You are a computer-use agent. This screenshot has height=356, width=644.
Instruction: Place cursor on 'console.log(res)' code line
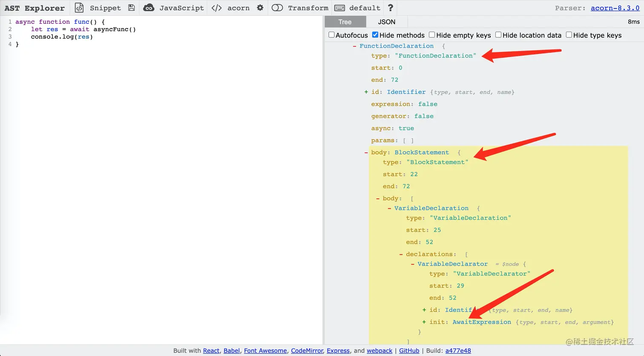(x=62, y=37)
